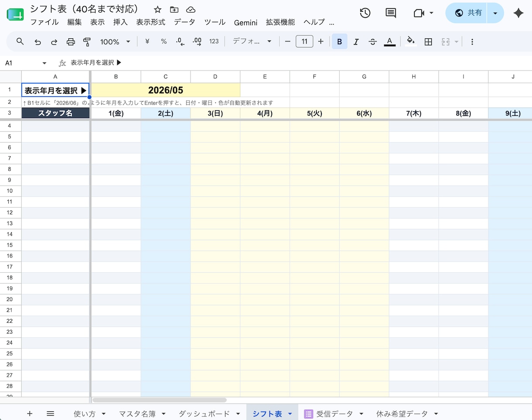
Task: Toggle italic formatting button
Action: tap(356, 42)
